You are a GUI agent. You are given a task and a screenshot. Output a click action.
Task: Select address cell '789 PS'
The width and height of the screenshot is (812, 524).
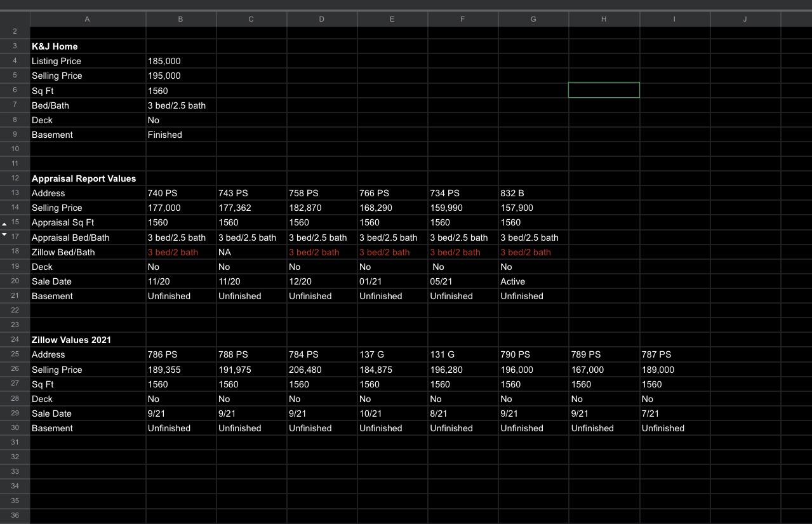604,354
